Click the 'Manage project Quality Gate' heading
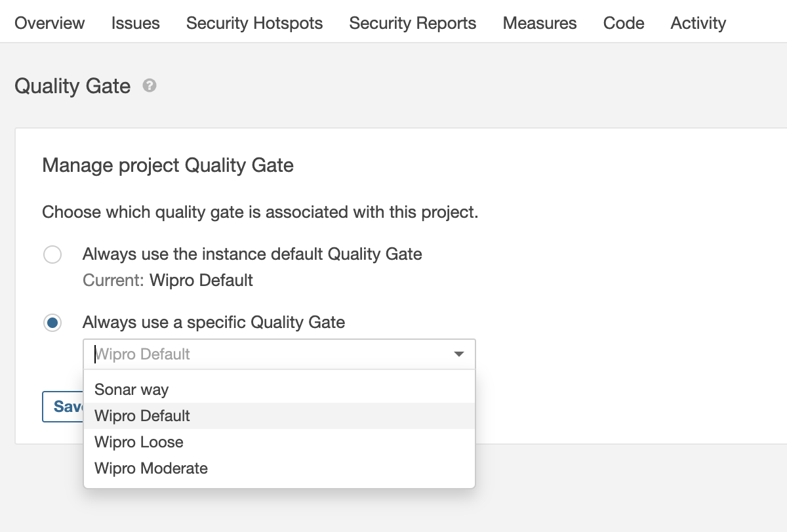This screenshot has width=787, height=532. click(x=168, y=165)
